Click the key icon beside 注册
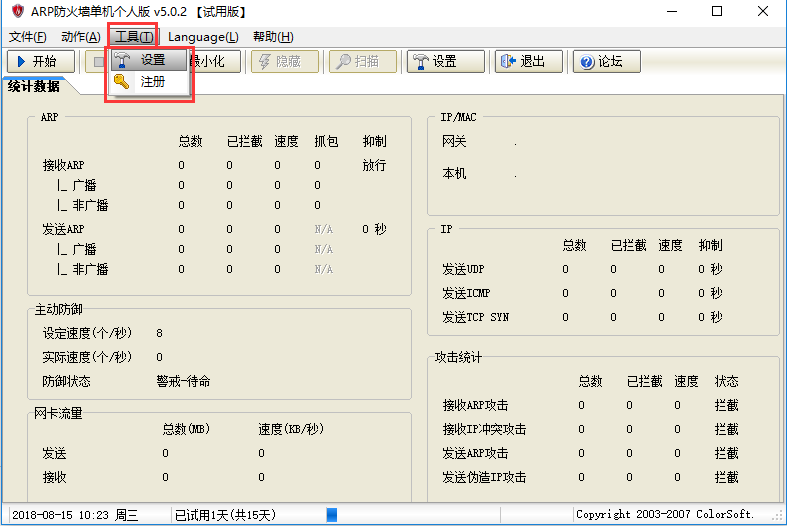 [121, 81]
